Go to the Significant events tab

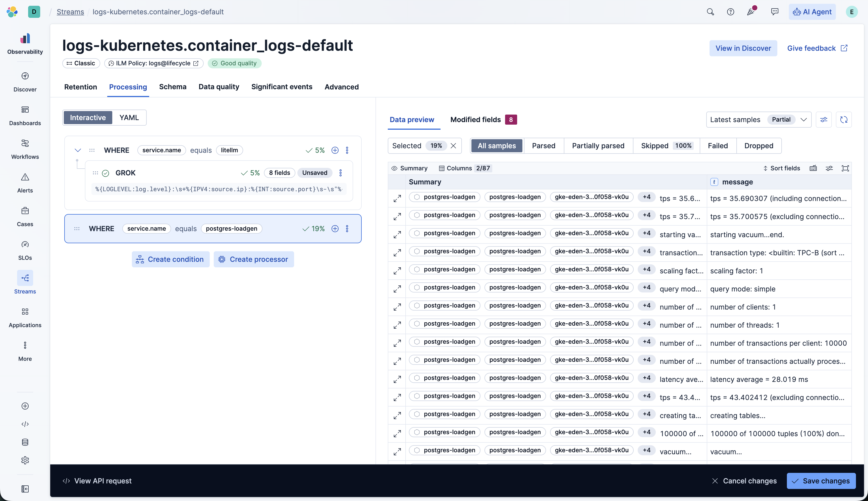click(x=282, y=87)
